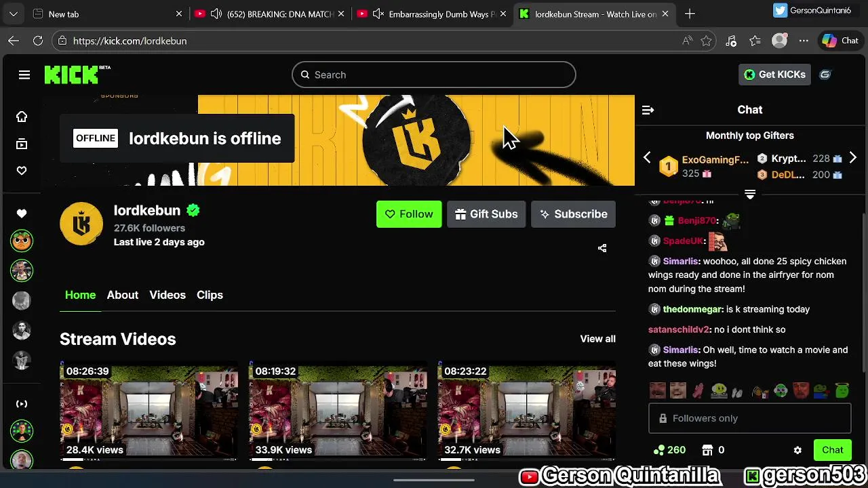Click satanschildv2 username in chat
868x488 pixels.
pos(678,329)
